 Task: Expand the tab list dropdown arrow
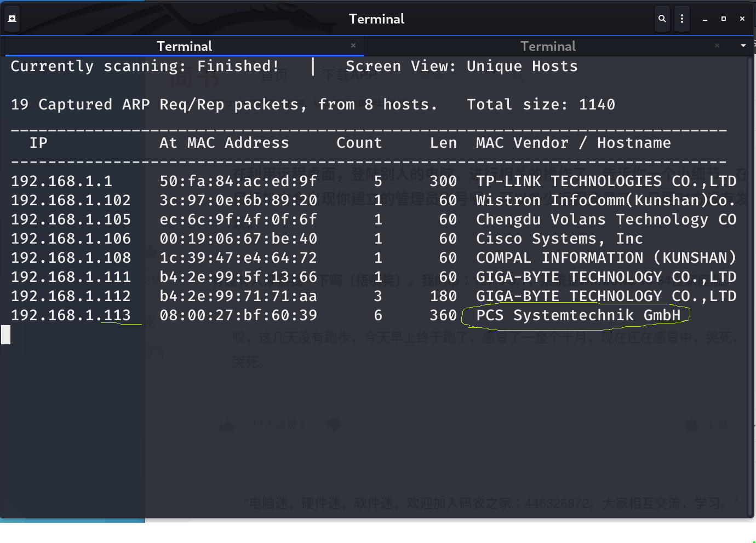(x=743, y=46)
